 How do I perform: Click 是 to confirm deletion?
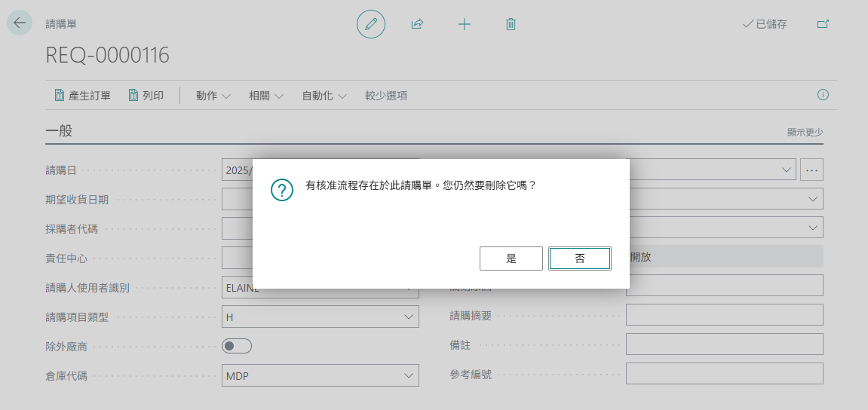coord(511,259)
